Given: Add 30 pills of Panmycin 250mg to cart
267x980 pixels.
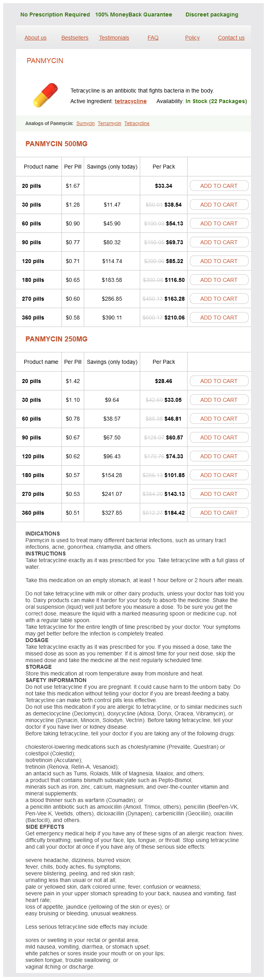Looking at the screenshot, I should [219, 400].
